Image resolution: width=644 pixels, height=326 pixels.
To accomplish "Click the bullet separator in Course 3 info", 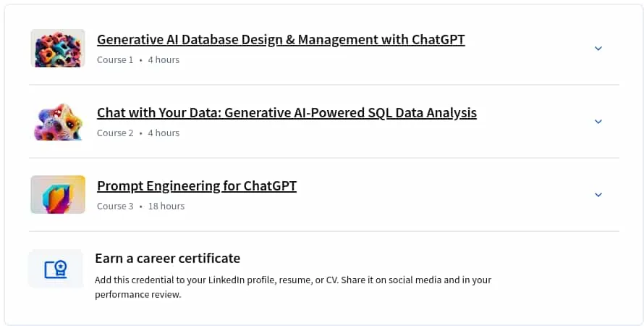I will point(140,206).
